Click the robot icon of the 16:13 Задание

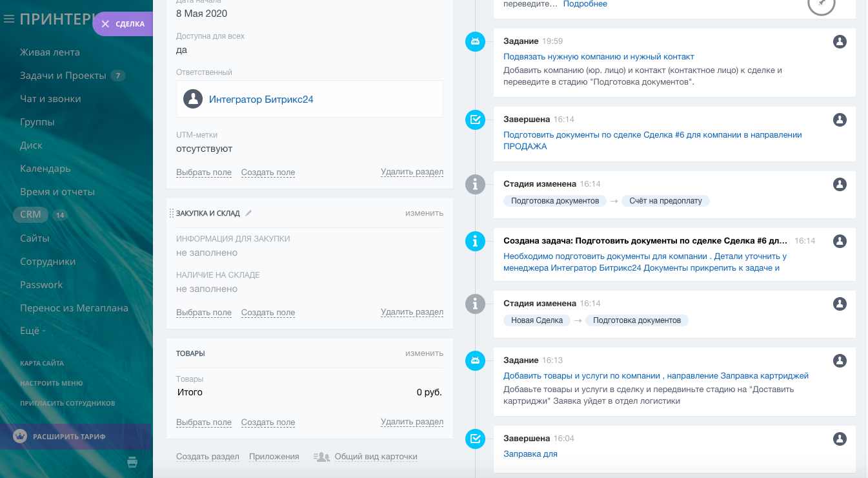(x=476, y=360)
